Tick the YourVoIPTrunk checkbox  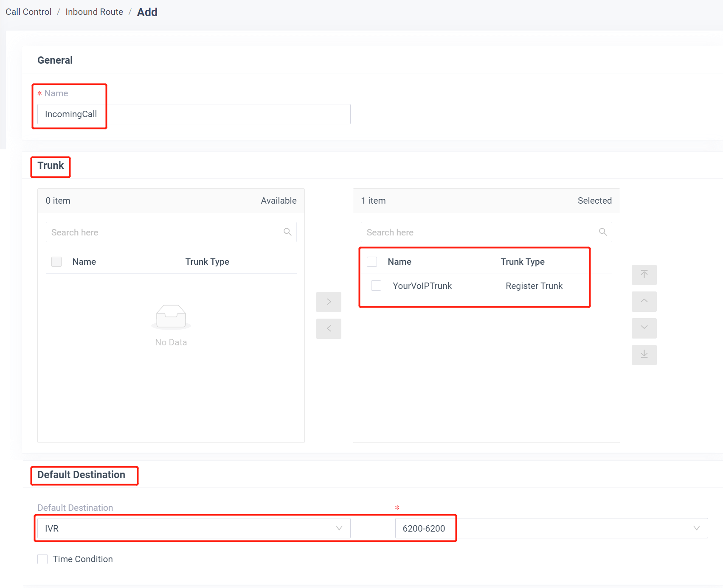pos(376,286)
